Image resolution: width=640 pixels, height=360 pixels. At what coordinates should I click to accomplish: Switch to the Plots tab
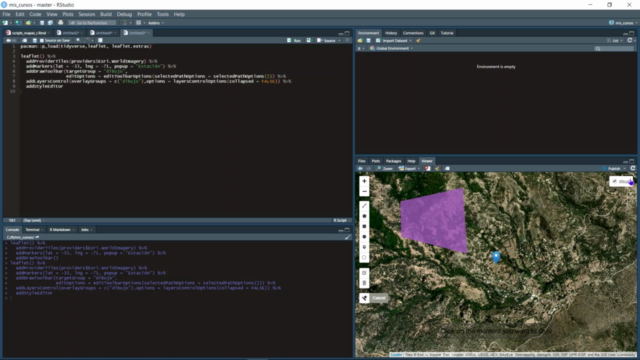[x=376, y=161]
